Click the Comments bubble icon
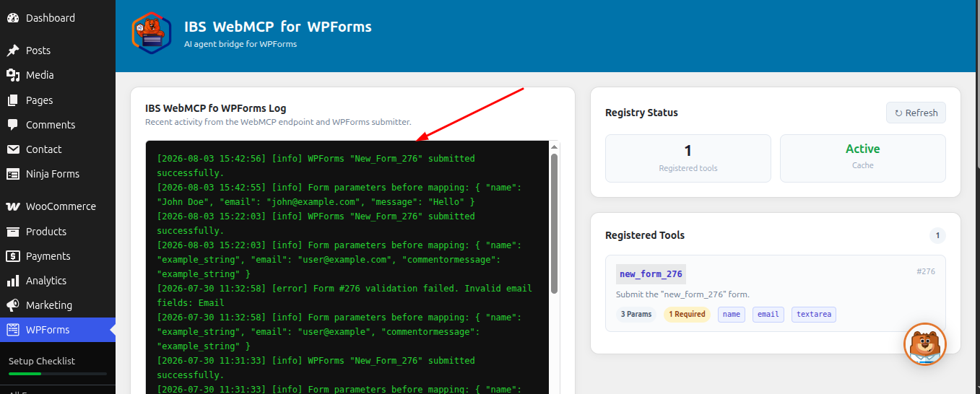The image size is (980, 394). (13, 125)
